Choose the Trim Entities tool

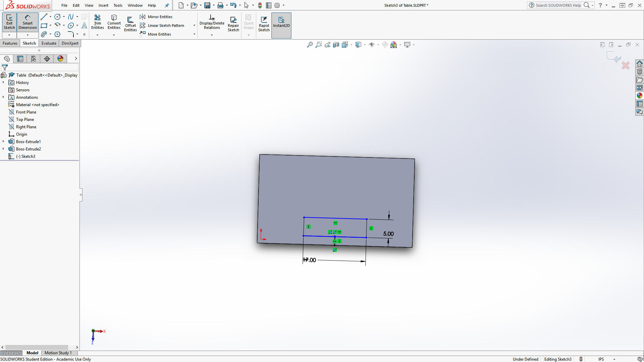pos(97,22)
